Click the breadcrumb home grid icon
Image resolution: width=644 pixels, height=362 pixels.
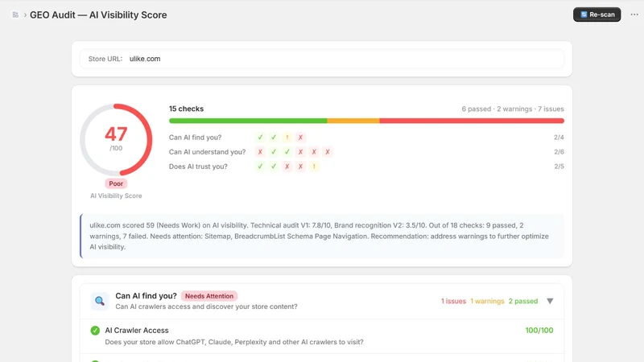(x=15, y=14)
